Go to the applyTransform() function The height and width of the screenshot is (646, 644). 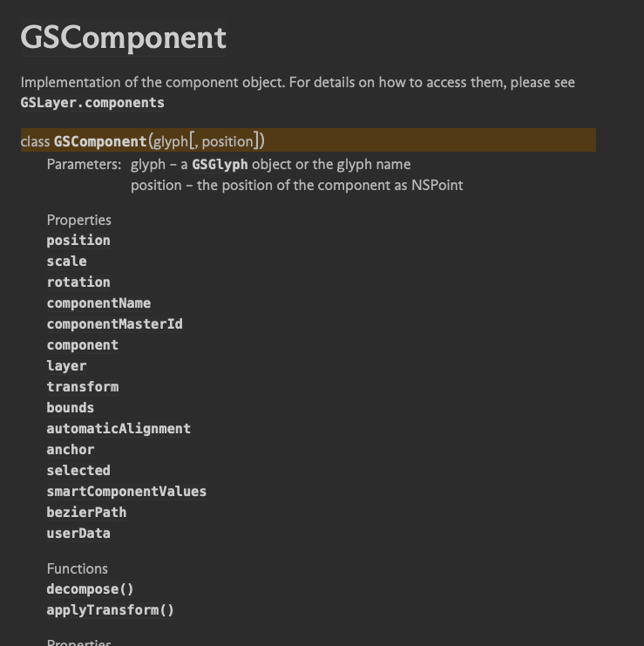point(111,610)
